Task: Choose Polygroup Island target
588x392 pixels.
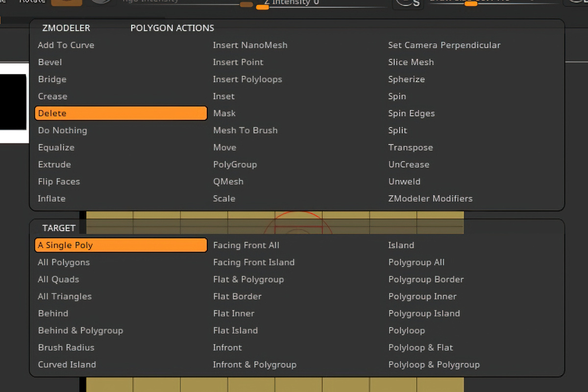Action: (x=424, y=313)
